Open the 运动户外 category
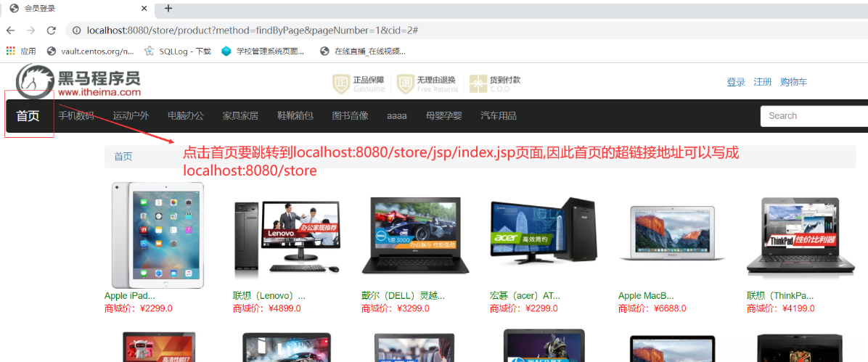Image resolution: width=868 pixels, height=362 pixels. (x=131, y=115)
